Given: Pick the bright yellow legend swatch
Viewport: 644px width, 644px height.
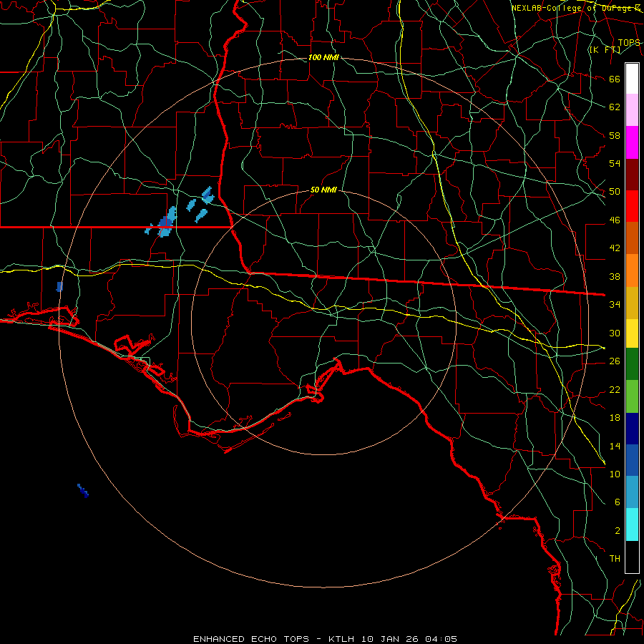Looking at the screenshot, I should click(x=632, y=333).
